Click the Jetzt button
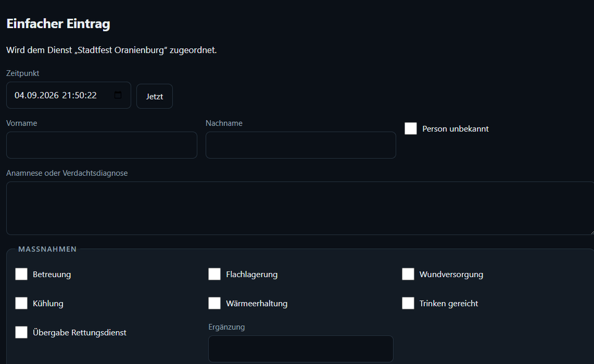This screenshot has width=594, height=364. coord(154,96)
